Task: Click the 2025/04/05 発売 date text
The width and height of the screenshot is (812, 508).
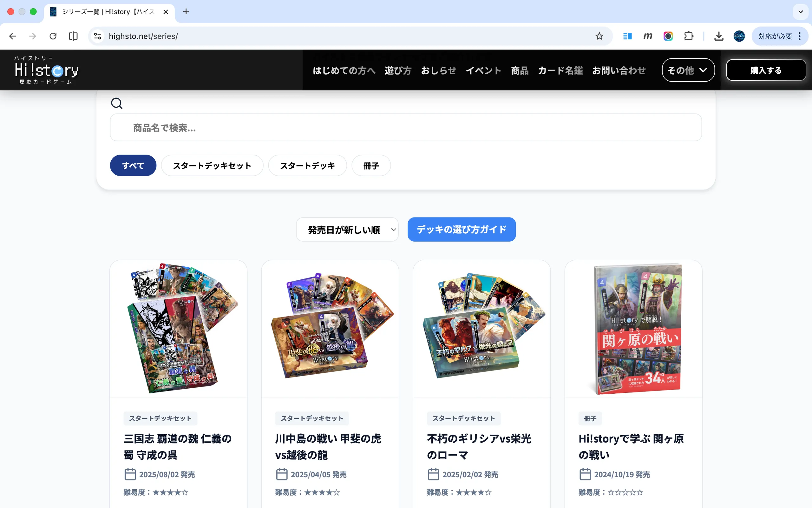Action: click(318, 474)
